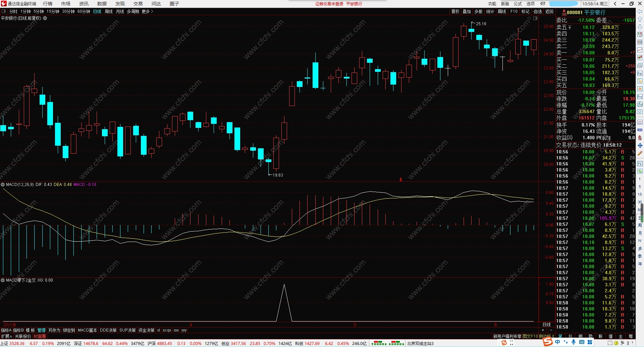Collapse the sidebar via 侧边栏《
Screen dimensions: 644x347
[x=547, y=336]
